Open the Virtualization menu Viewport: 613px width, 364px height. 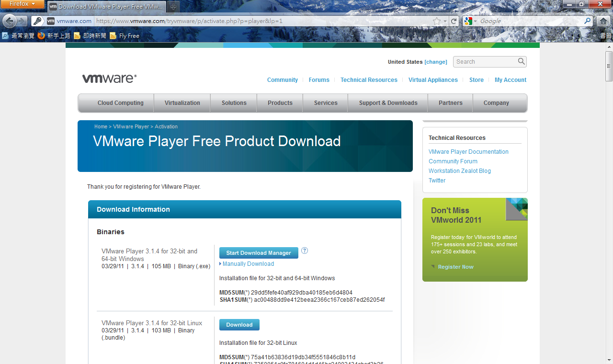pyautogui.click(x=182, y=103)
